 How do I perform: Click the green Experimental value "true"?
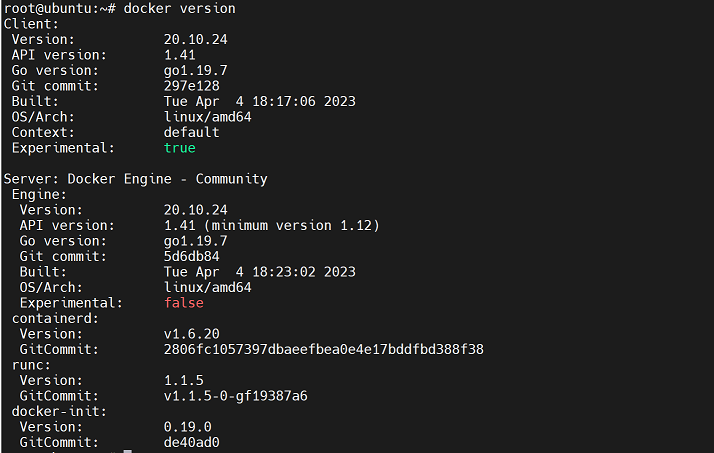pos(180,148)
